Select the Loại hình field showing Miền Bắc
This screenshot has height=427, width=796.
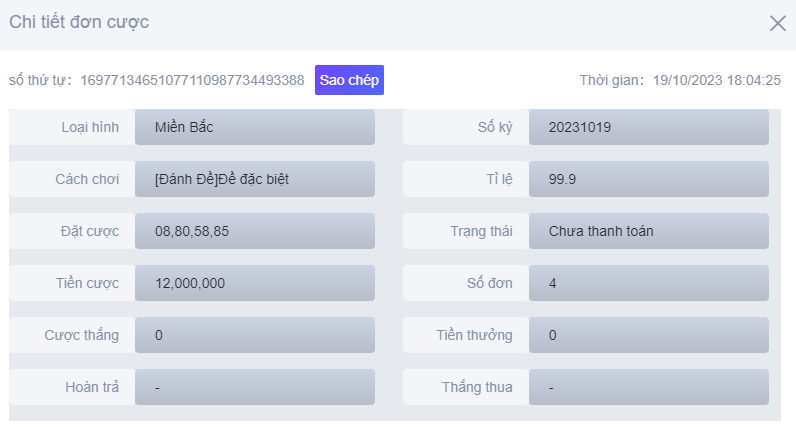[x=254, y=127]
